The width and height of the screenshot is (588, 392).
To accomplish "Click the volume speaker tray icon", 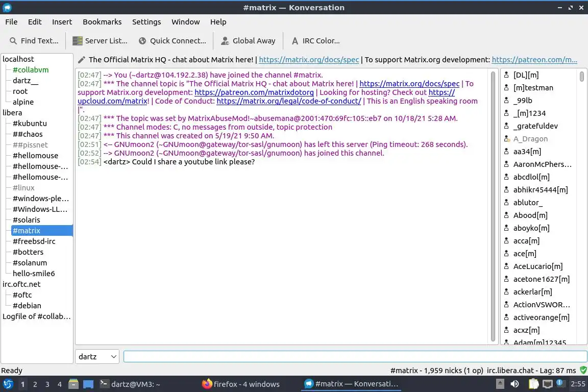I will pos(515,384).
